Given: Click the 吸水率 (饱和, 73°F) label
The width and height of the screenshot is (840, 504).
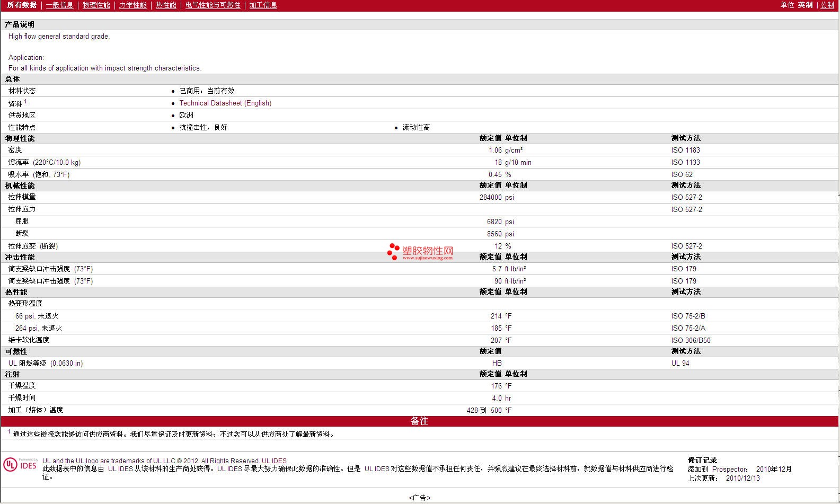Looking at the screenshot, I should 39,175.
